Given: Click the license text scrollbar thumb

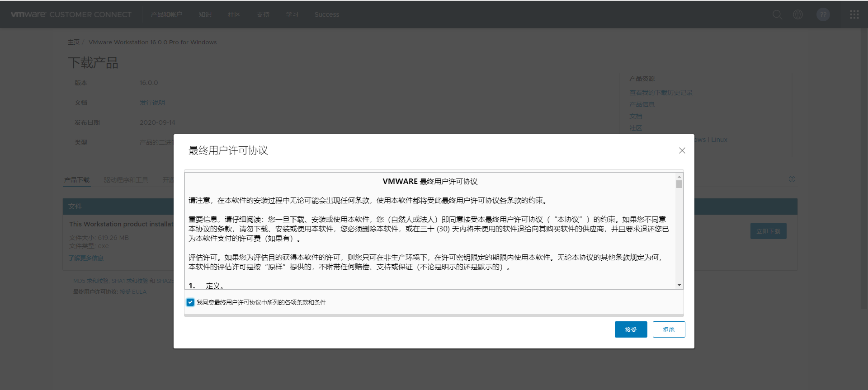Looking at the screenshot, I should pos(679,184).
